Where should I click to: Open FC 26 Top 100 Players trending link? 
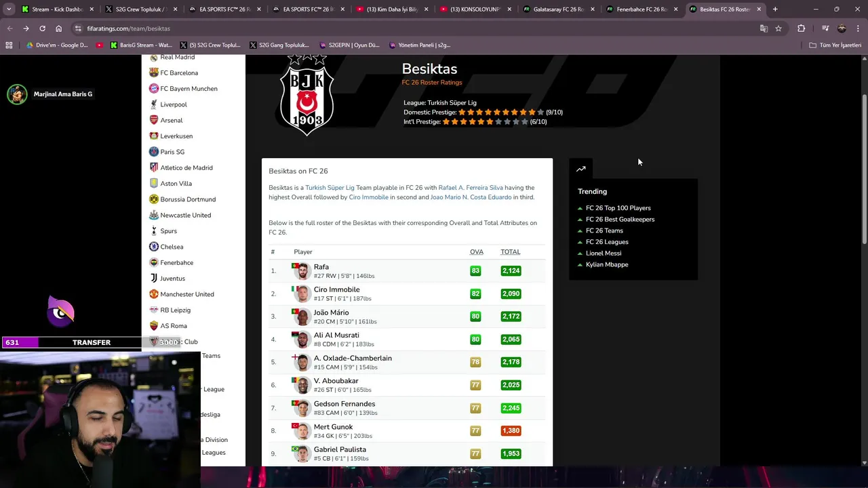click(618, 208)
